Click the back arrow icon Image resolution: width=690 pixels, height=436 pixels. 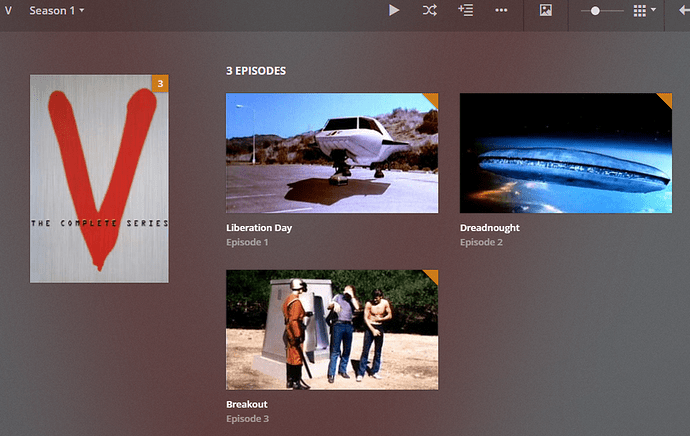684,11
